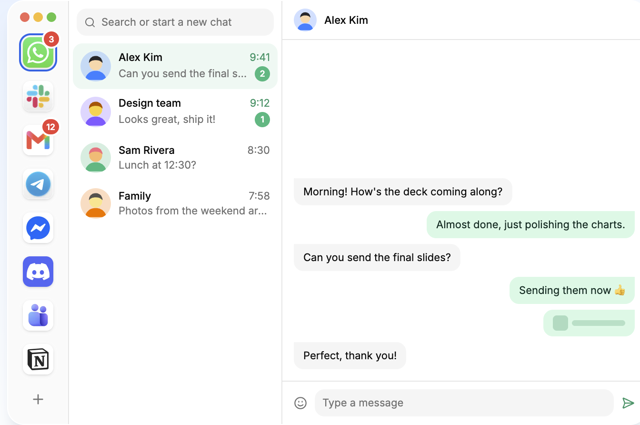The image size is (640, 425).
Task: Click the Family chat avatar
Action: pos(96,203)
